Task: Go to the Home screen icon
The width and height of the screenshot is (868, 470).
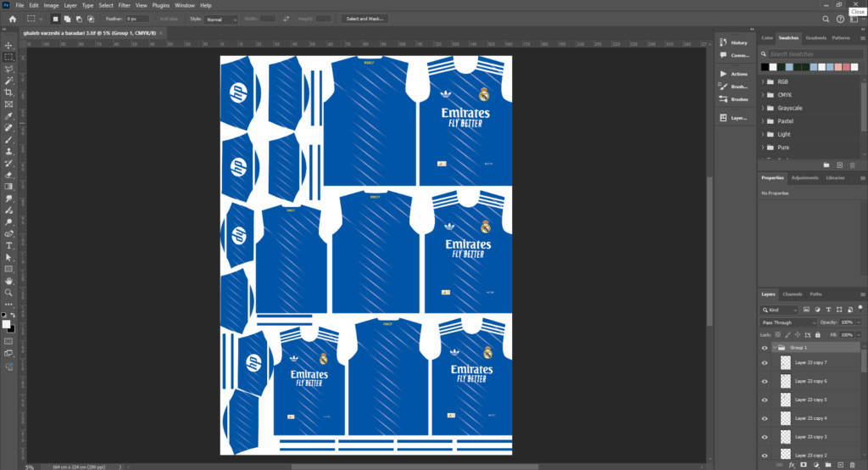Action: coord(12,19)
